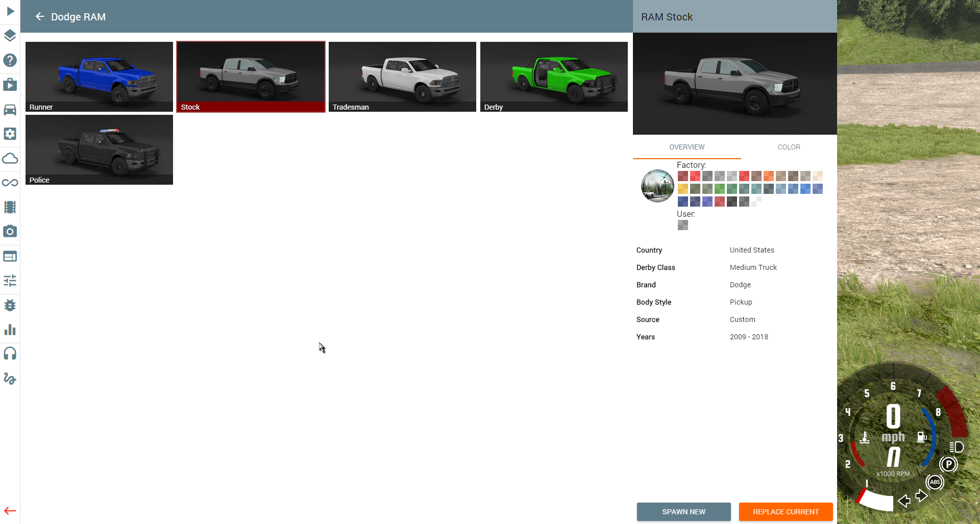Pick the bright blue factory color swatch
This screenshot has height=524, width=980.
805,189
